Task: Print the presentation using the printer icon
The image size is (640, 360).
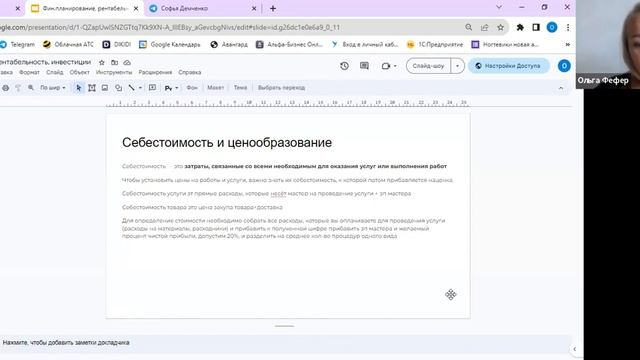Action: [x=5, y=88]
